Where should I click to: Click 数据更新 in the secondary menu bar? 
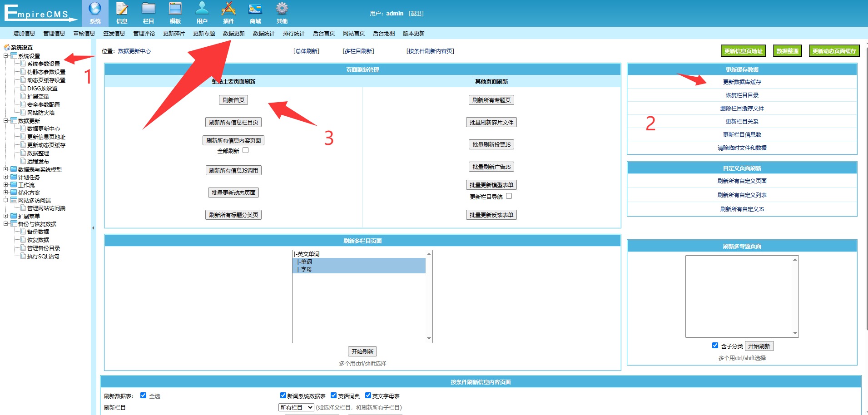tap(234, 34)
